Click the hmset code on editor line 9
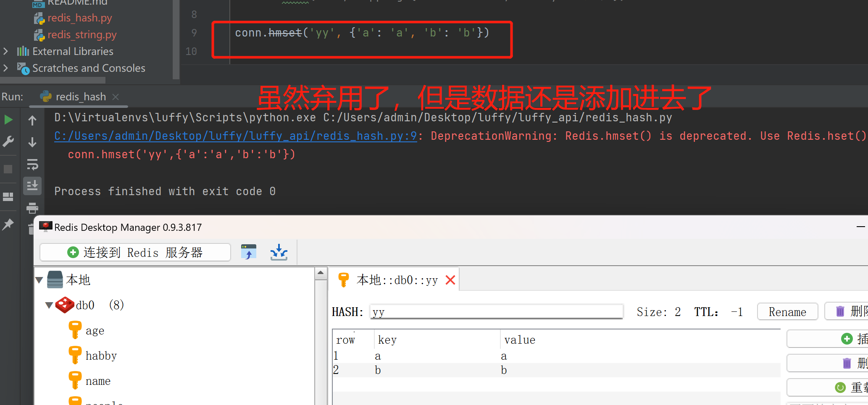This screenshot has width=868, height=405. (285, 33)
